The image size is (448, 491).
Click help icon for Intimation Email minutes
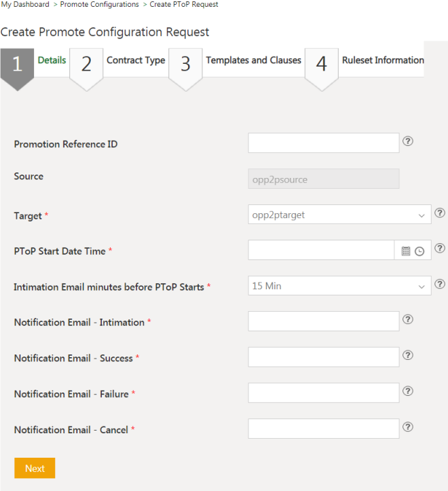[x=440, y=284]
